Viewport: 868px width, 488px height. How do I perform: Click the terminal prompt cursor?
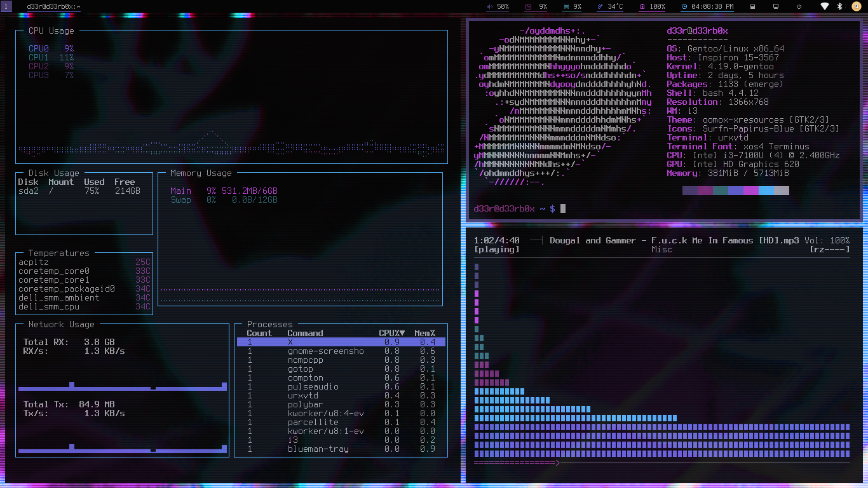pyautogui.click(x=562, y=208)
